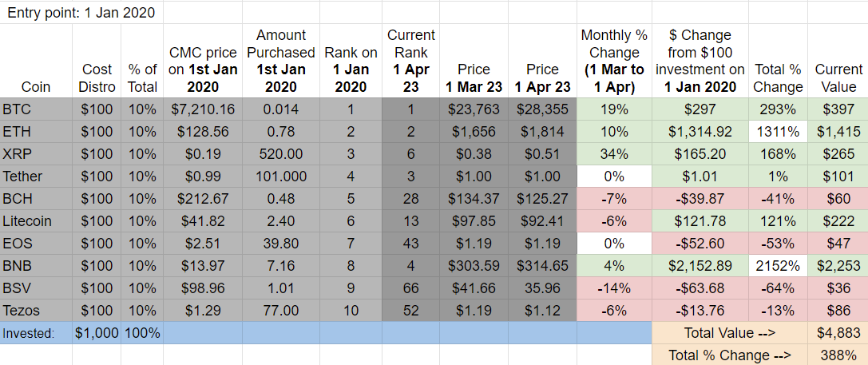Select BNB's $2,253 current value cell
This screenshot has height=365, width=868.
[838, 265]
